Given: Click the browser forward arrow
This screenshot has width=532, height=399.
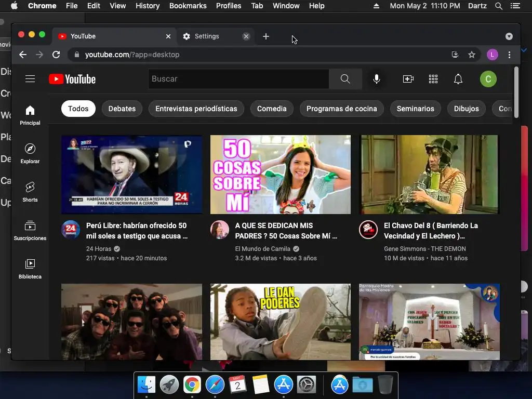Looking at the screenshot, I should tap(39, 55).
